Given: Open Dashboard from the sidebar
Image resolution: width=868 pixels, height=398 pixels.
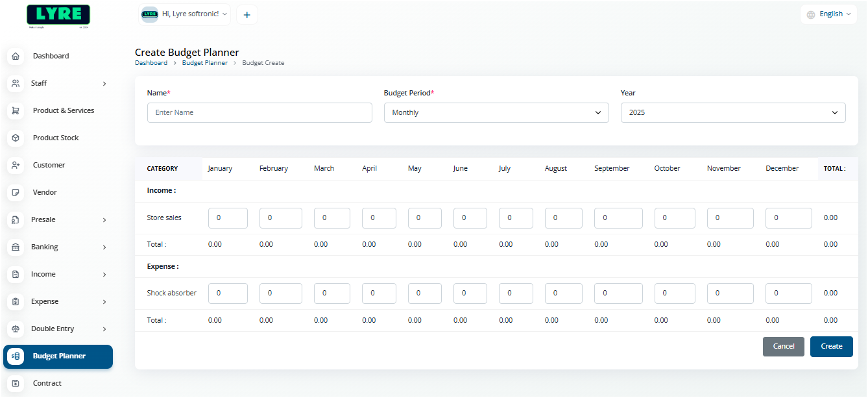Looking at the screenshot, I should coord(51,56).
